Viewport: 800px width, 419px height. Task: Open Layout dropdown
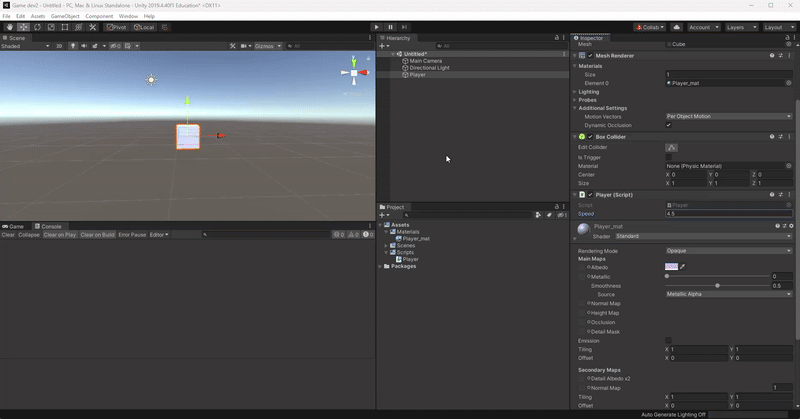[x=779, y=27]
